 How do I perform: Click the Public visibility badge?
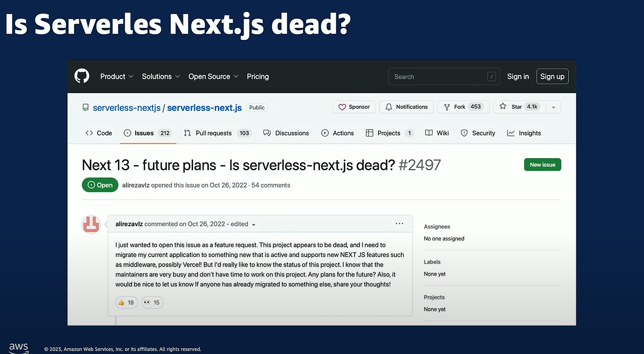click(x=257, y=108)
